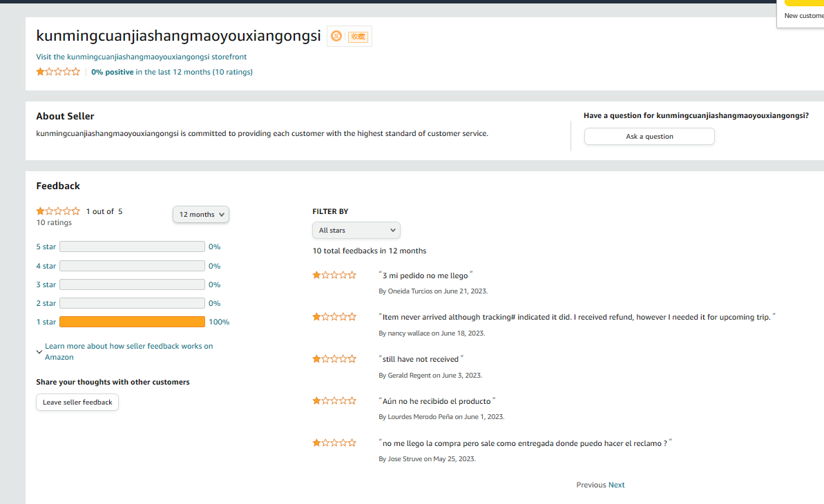Viewport: 824px width, 504px height.
Task: Click the star rating of Gerald Regent review
Action: (x=334, y=359)
